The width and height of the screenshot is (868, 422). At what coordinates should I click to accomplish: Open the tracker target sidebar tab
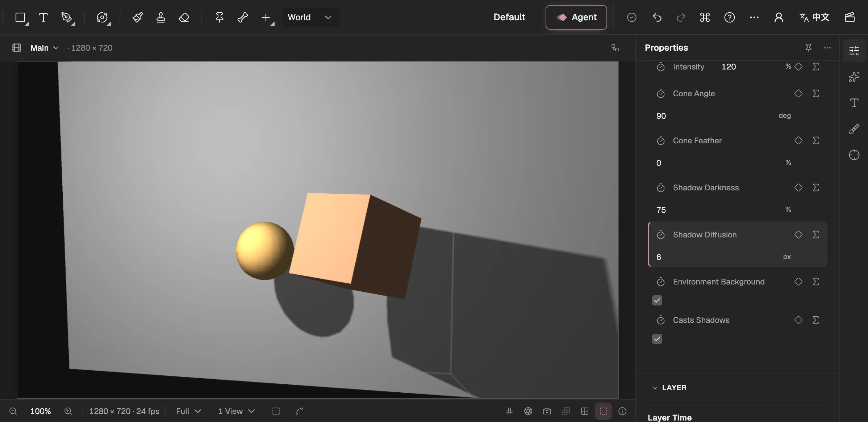click(854, 155)
